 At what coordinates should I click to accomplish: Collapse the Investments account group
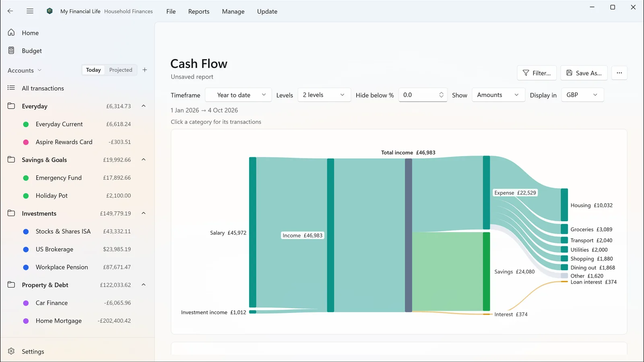(144, 213)
